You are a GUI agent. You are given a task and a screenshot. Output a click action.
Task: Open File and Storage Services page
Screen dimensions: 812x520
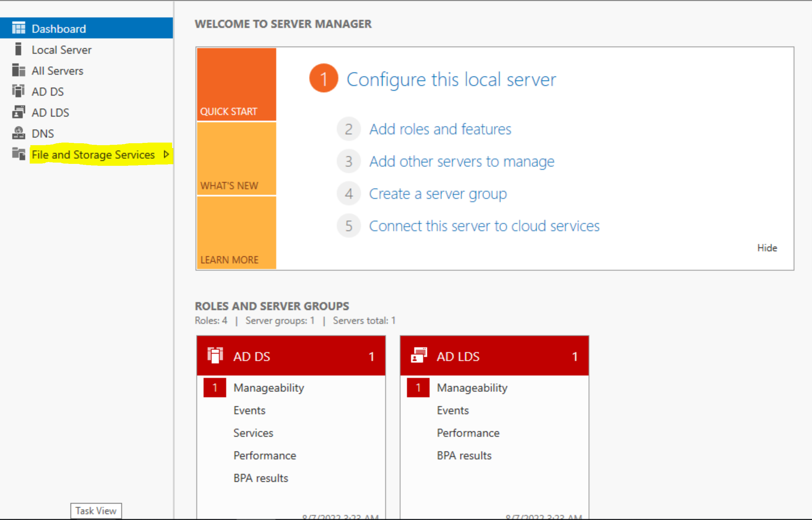point(93,155)
